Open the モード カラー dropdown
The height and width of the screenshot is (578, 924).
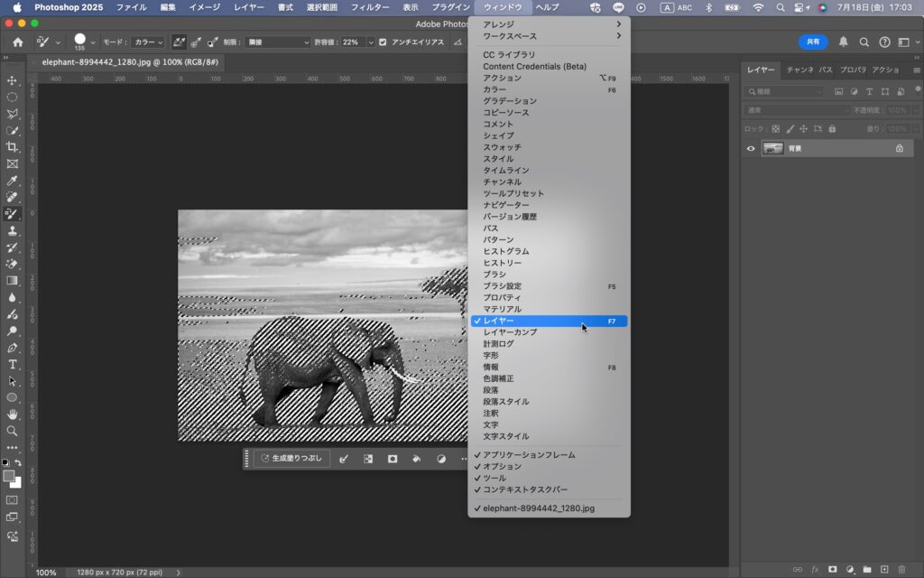(x=148, y=42)
